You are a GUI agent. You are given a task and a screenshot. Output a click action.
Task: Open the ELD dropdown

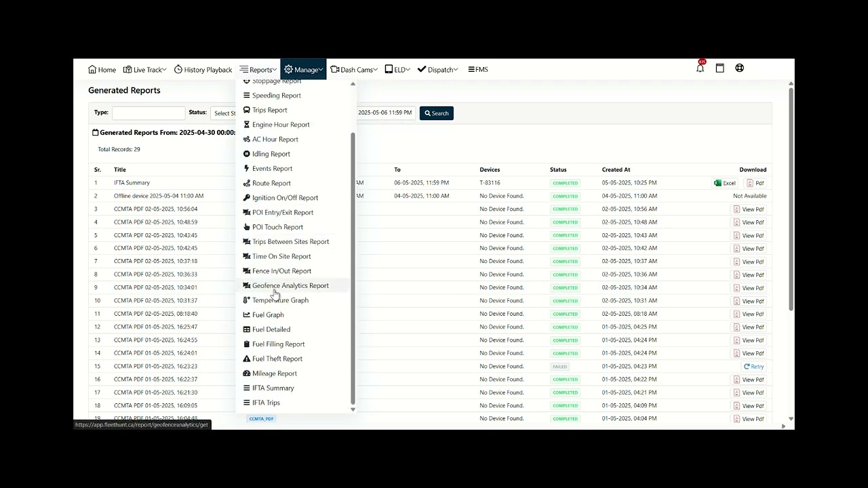click(397, 69)
